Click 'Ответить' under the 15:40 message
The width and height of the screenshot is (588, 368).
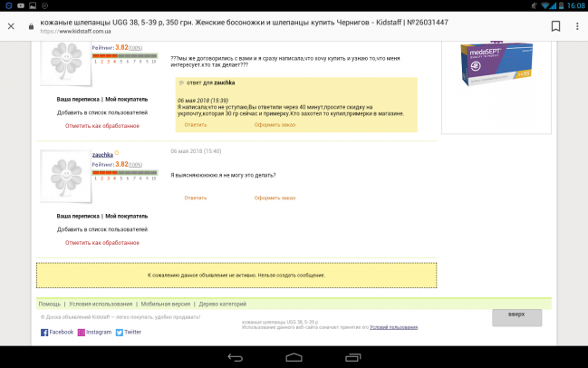click(196, 198)
